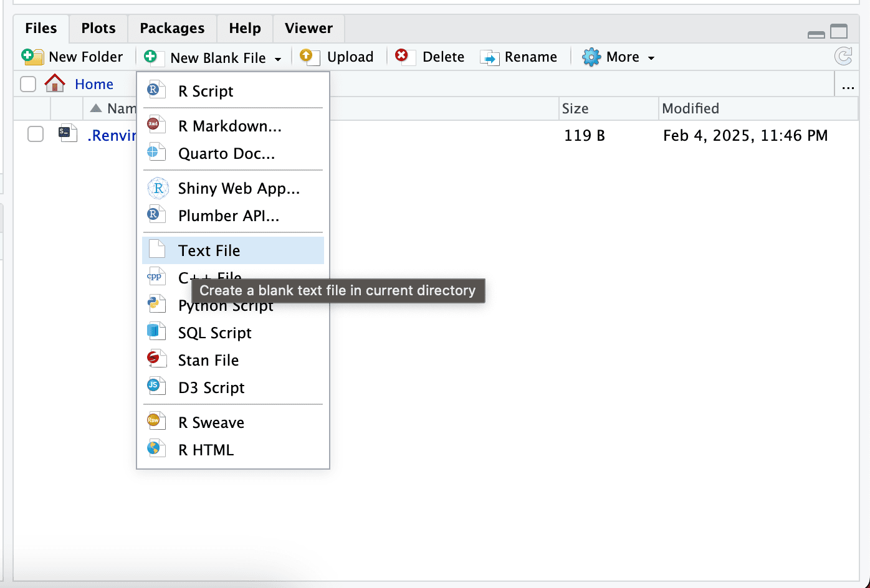Open the .Renviron file link
This screenshot has width=870, height=588.
(112, 135)
